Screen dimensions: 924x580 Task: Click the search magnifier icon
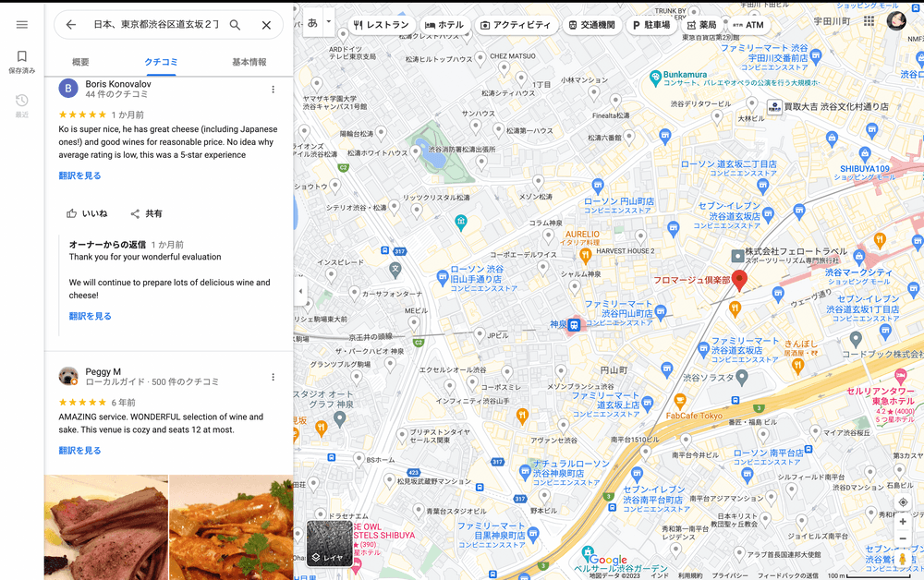click(235, 25)
